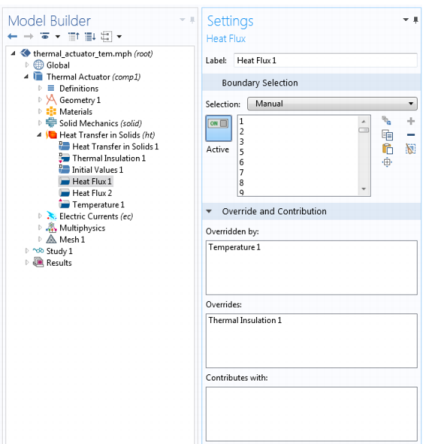Viewport: 435px width, 447px height.
Task: Collapse the Heat Transfer in Solids node
Action: click(39, 135)
